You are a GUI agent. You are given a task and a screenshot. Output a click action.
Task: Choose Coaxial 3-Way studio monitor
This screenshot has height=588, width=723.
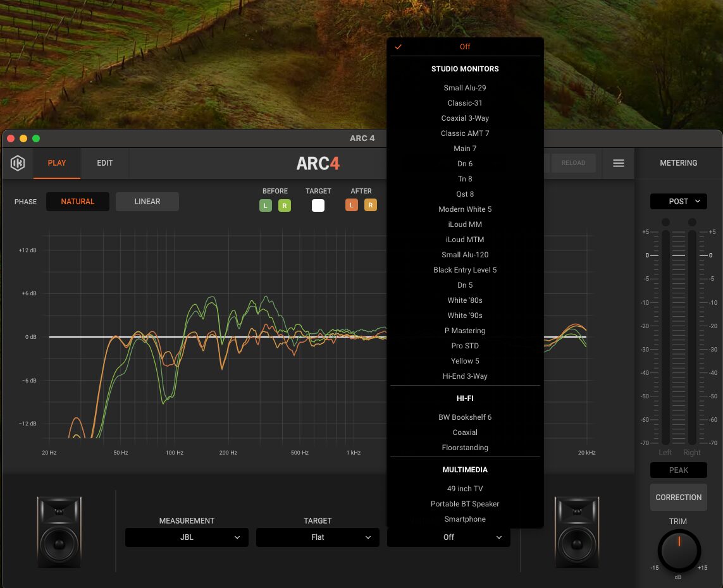[465, 118]
